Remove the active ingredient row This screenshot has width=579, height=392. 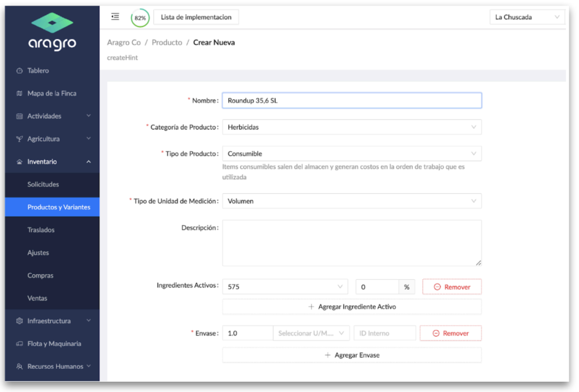(452, 287)
